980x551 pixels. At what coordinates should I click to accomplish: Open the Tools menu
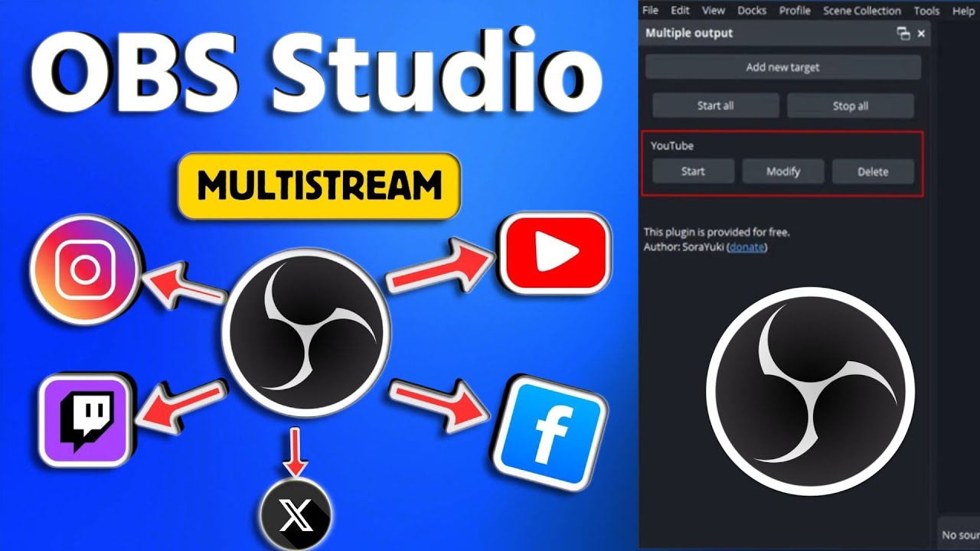(926, 11)
